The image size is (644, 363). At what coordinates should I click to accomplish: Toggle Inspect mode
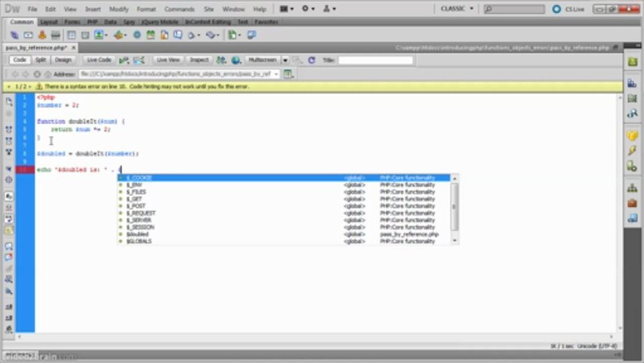click(199, 60)
